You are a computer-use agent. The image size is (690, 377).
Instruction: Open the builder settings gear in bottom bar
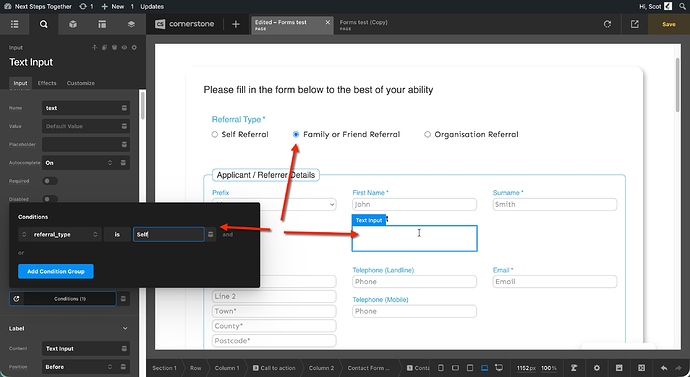597,368
